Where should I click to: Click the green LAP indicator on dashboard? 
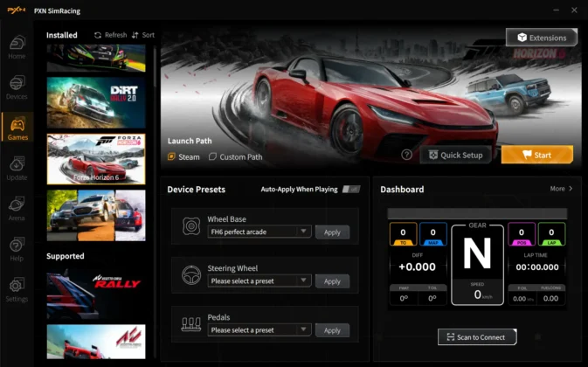551,234
